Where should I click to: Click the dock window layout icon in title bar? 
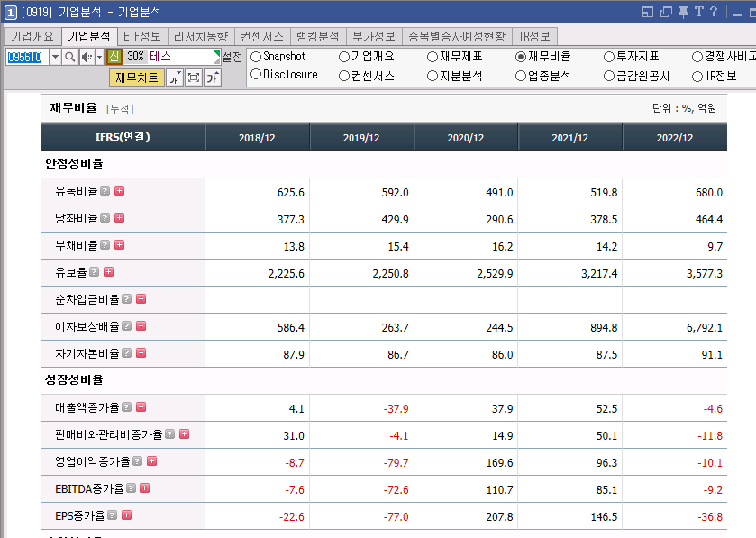(x=648, y=12)
